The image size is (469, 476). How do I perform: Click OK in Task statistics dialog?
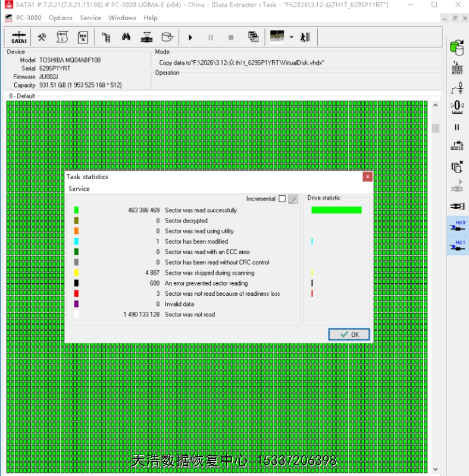[349, 334]
